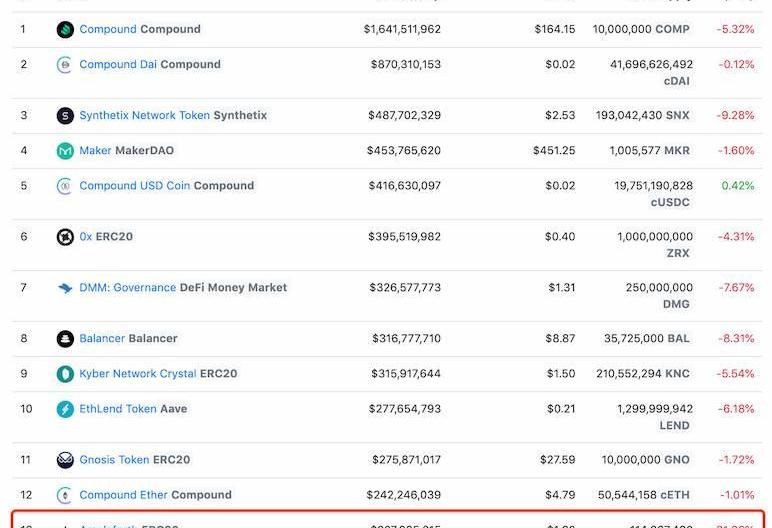The width and height of the screenshot is (772, 528).
Task: Click the 0x token logo icon
Action: click(x=65, y=237)
